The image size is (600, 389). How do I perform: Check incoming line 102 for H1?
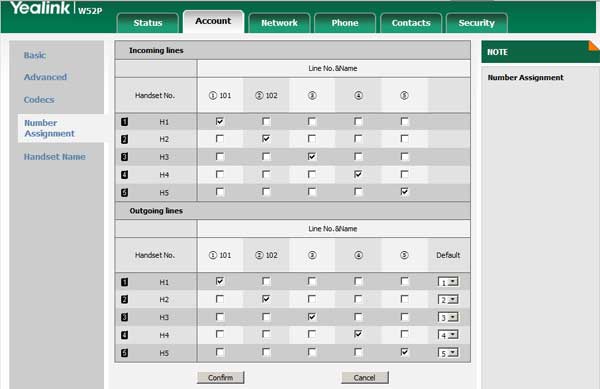[x=266, y=121]
